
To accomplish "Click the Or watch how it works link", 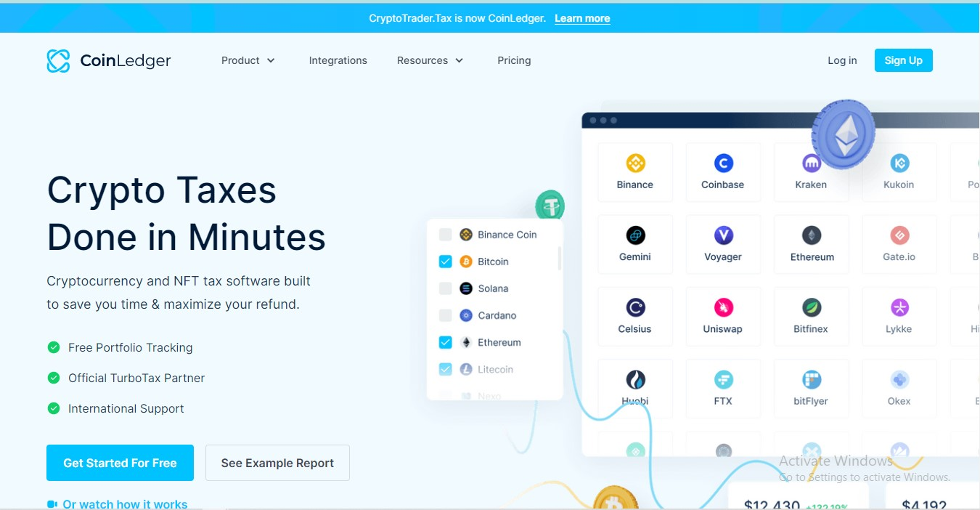I will pos(125,504).
